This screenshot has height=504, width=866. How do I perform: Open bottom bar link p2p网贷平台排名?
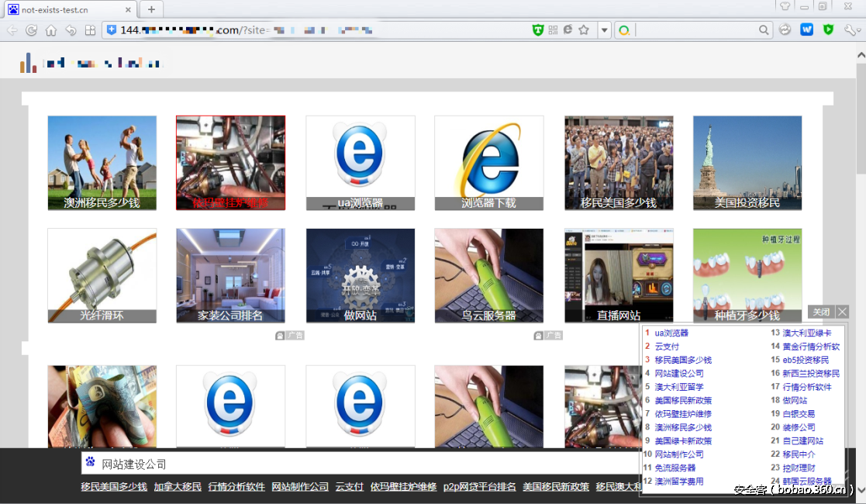pyautogui.click(x=479, y=487)
